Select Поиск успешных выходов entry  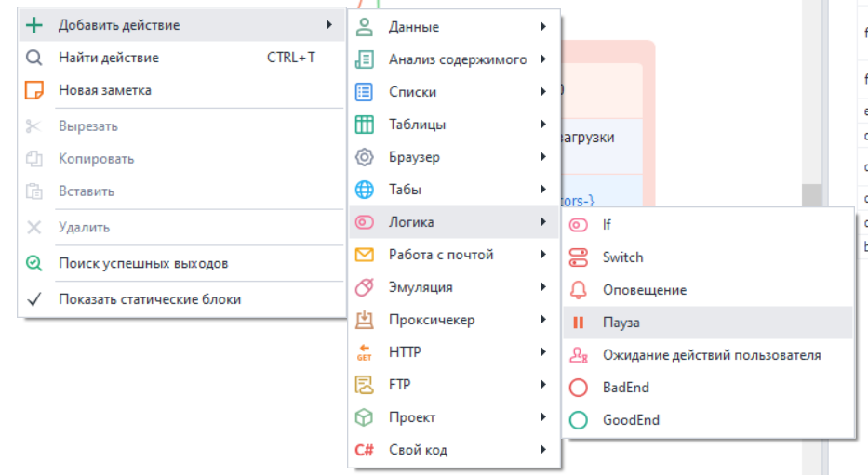142,263
